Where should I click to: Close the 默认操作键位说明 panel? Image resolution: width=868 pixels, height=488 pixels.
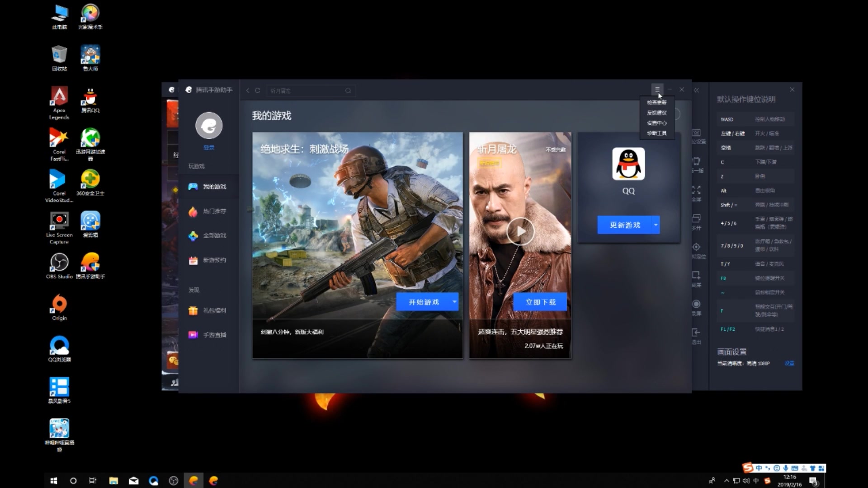tap(792, 89)
